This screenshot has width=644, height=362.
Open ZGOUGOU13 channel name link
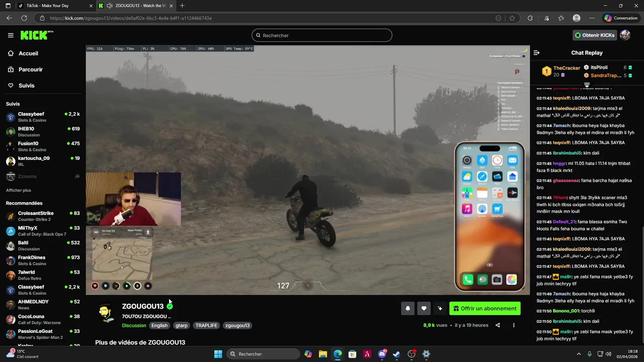142,306
